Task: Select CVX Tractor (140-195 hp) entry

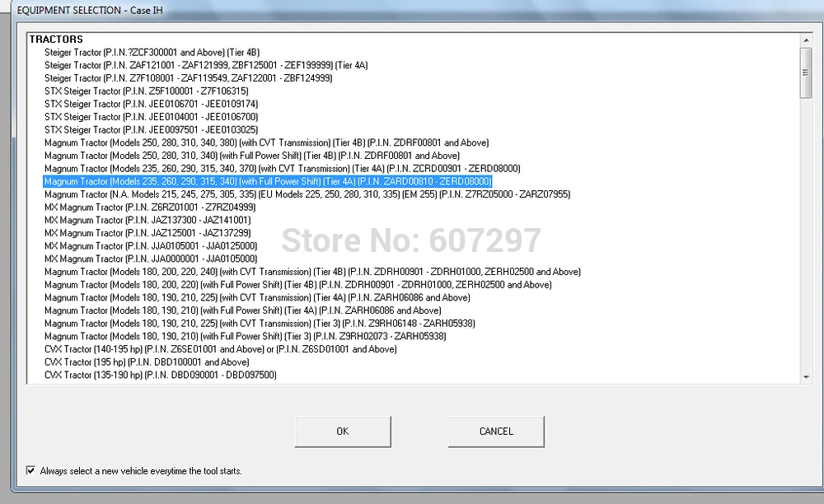Action: tap(221, 349)
